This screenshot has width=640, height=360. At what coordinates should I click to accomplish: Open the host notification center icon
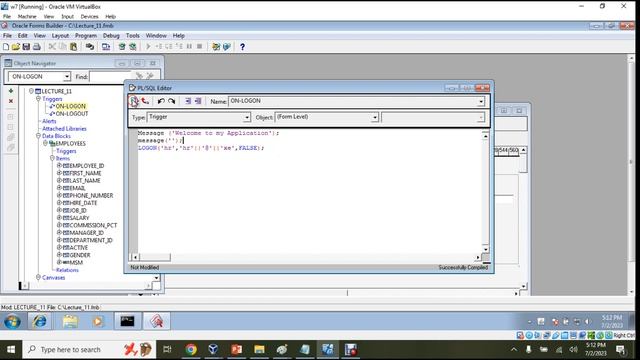[620, 350]
